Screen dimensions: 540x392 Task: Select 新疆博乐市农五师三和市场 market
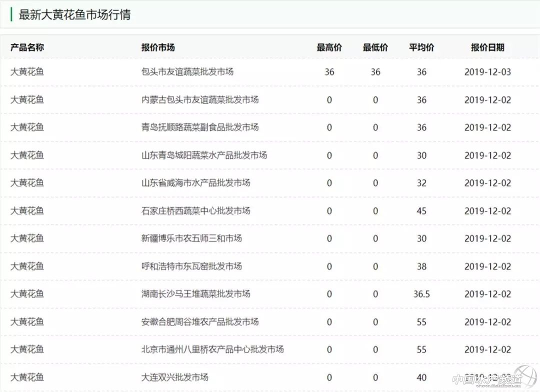[191, 238]
